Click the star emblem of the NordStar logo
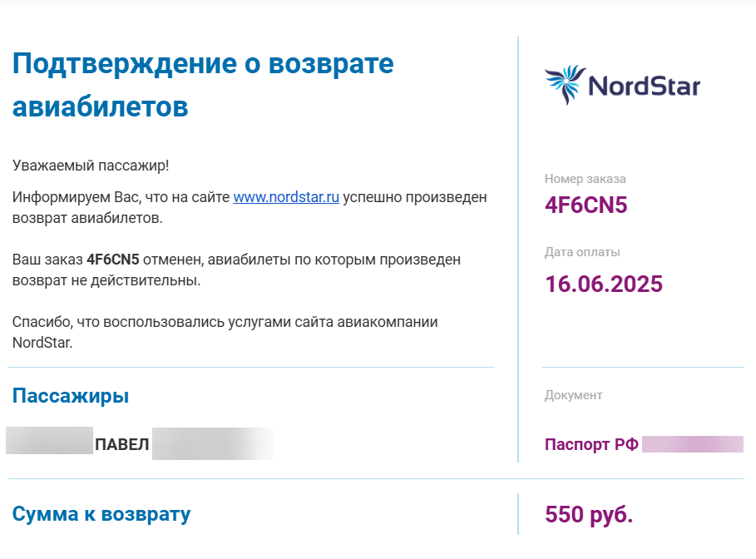The image size is (756, 559). pos(566,85)
